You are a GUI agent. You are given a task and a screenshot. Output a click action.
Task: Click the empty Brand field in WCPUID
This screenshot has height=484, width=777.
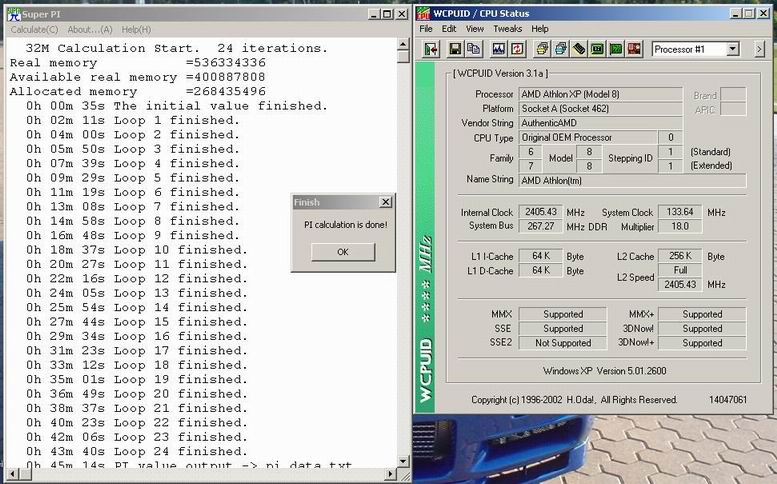pyautogui.click(x=733, y=94)
